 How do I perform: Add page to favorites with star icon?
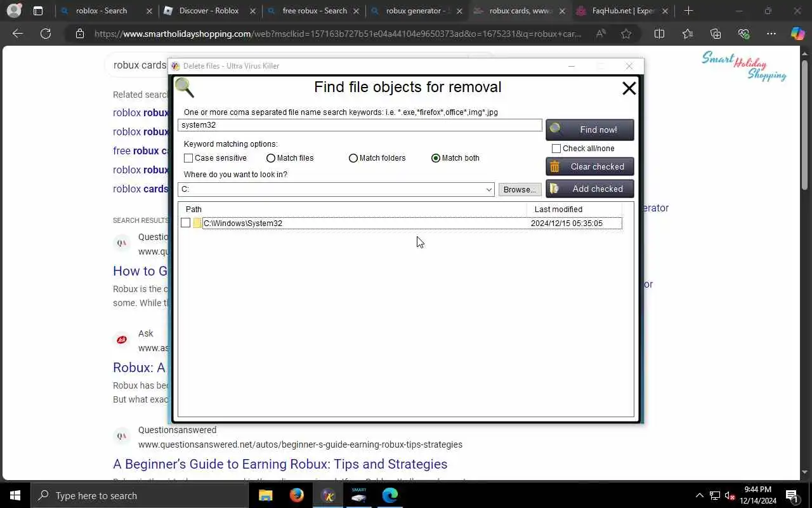[x=626, y=34]
